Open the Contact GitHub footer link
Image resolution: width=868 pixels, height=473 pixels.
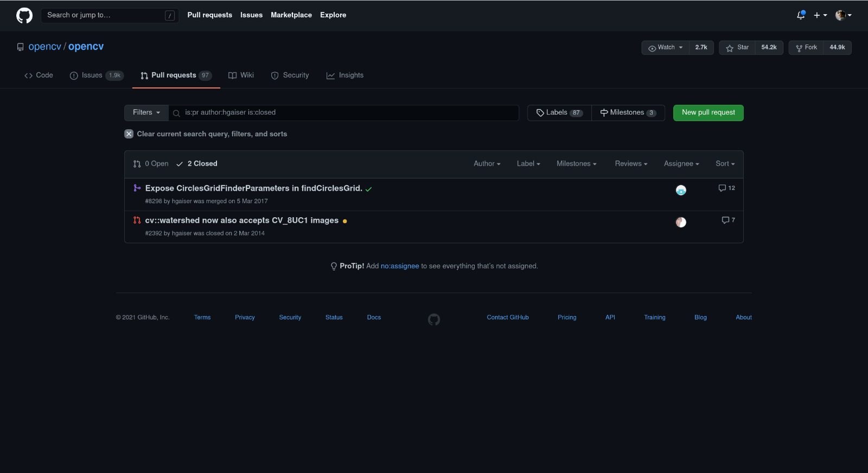[508, 318]
